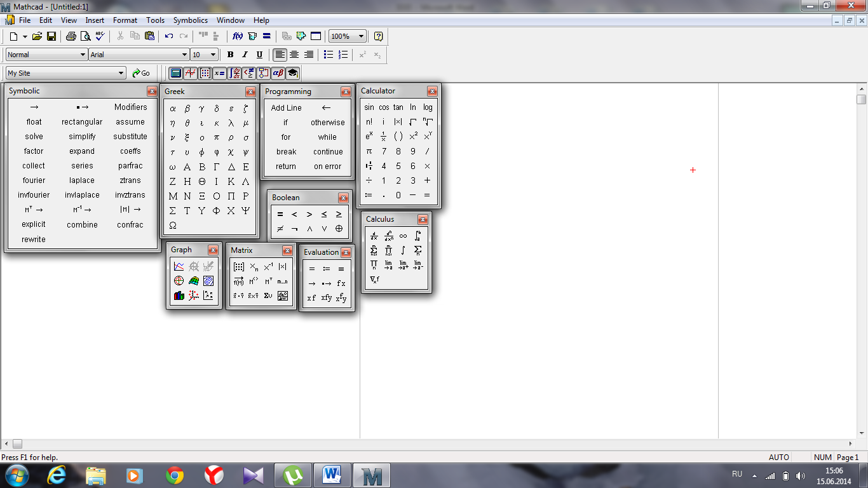Set text alignment to right
This screenshot has width=868, height=488.
(x=309, y=55)
